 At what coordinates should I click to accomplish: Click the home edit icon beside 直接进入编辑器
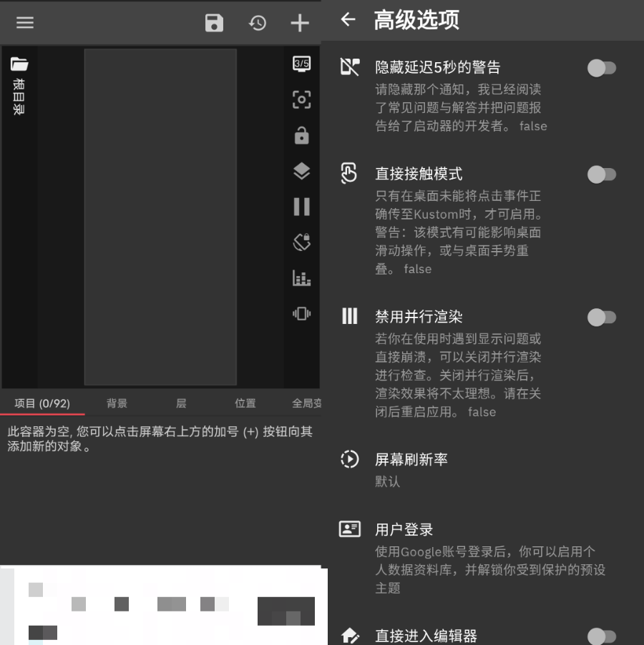pyautogui.click(x=350, y=636)
